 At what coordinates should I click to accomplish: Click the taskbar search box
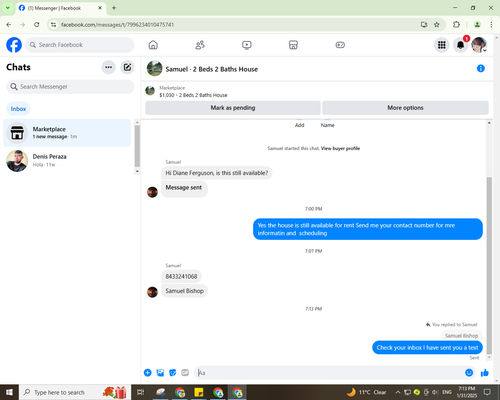[75, 392]
